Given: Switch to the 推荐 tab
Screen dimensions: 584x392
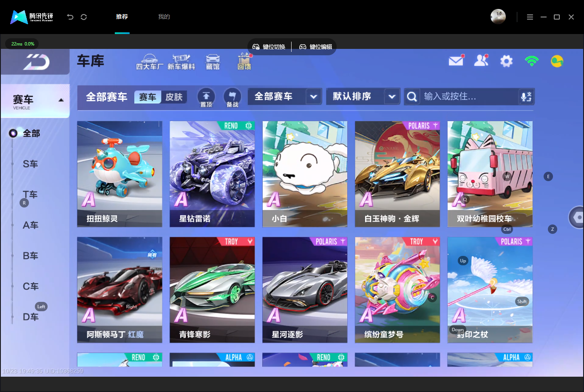Looking at the screenshot, I should tap(122, 17).
